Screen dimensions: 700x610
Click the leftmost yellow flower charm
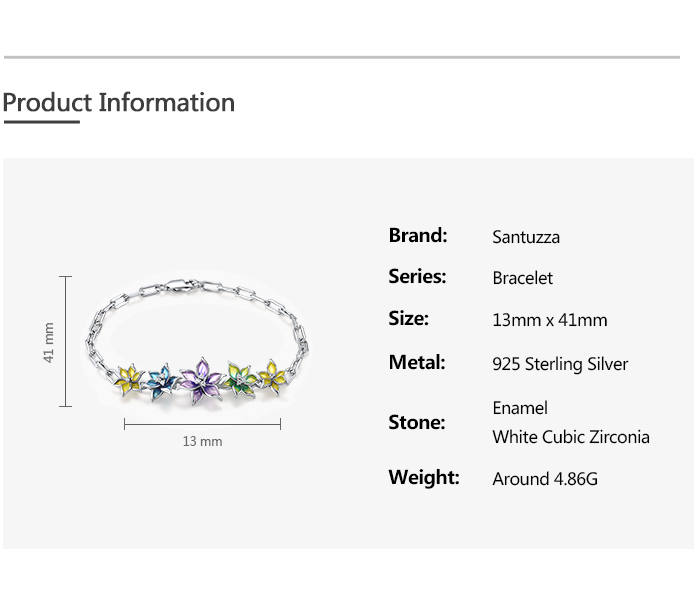point(133,378)
